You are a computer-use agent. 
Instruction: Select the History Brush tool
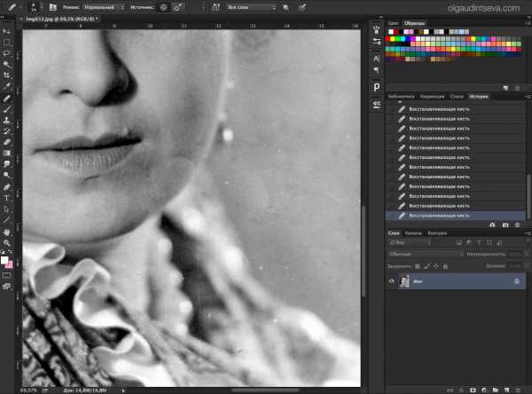(x=6, y=131)
